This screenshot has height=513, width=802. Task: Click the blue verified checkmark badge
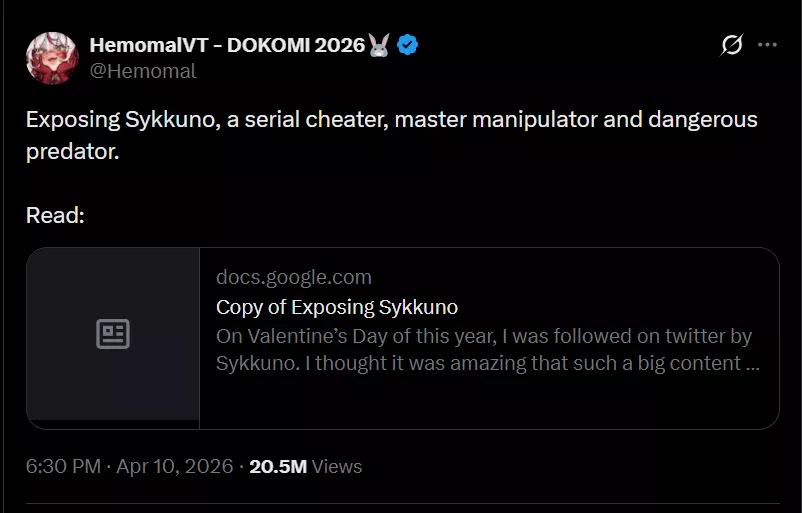click(407, 45)
